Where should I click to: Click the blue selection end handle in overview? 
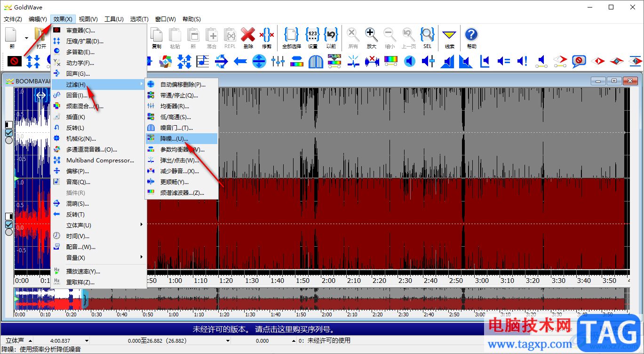coord(85,299)
